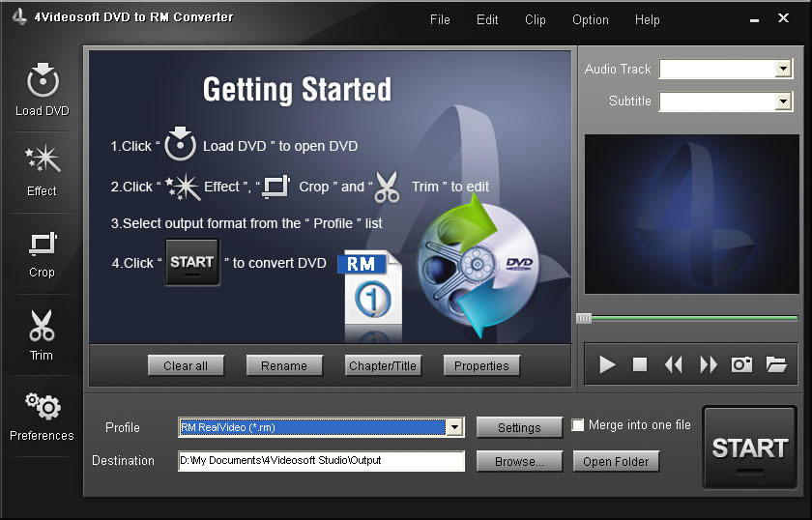This screenshot has width=812, height=520.
Task: Expand the Subtitle dropdown
Action: (783, 101)
